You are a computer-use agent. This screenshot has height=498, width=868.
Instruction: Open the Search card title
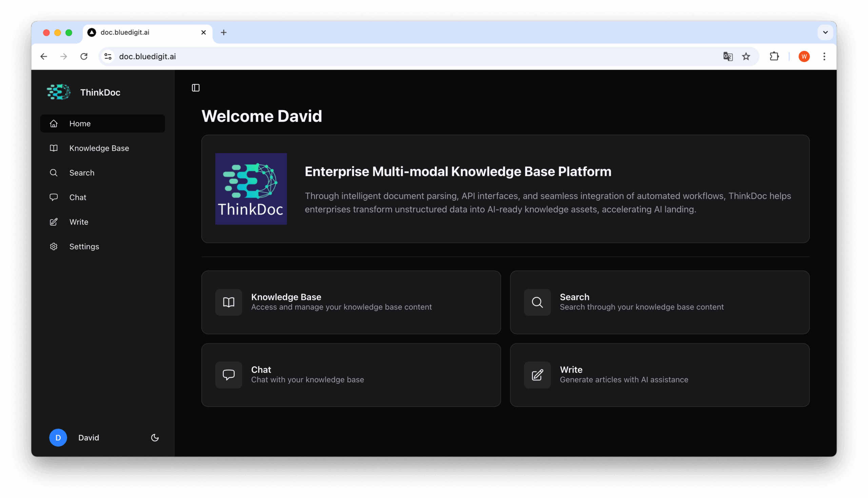click(x=574, y=297)
